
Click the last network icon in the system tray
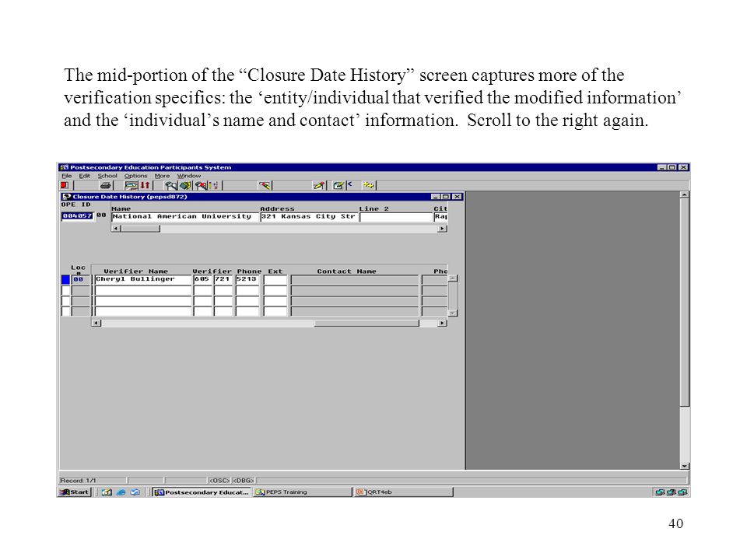[x=682, y=492]
